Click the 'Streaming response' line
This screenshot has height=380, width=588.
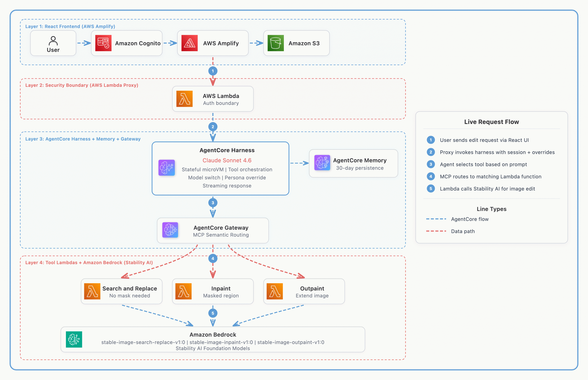[x=227, y=186]
